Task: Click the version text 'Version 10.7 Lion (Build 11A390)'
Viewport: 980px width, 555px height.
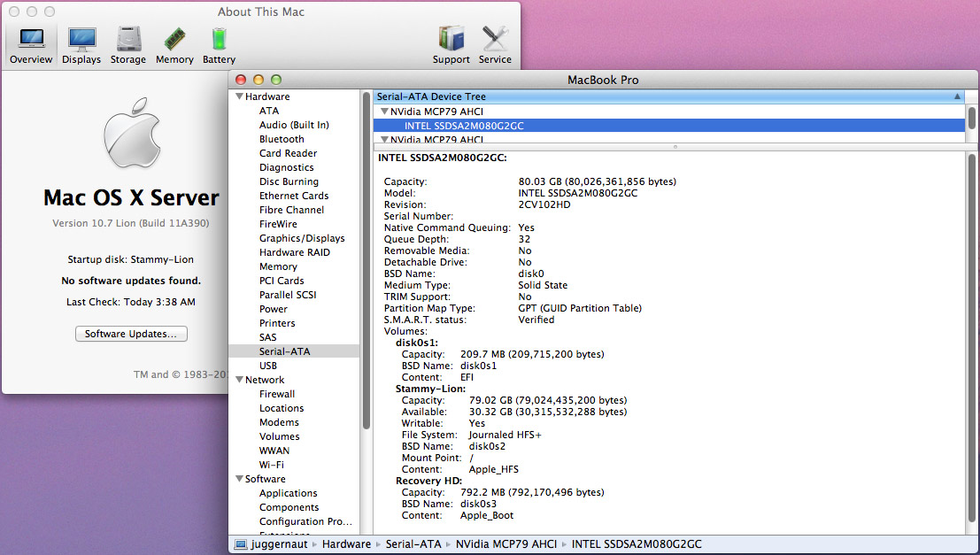Action: pos(131,223)
